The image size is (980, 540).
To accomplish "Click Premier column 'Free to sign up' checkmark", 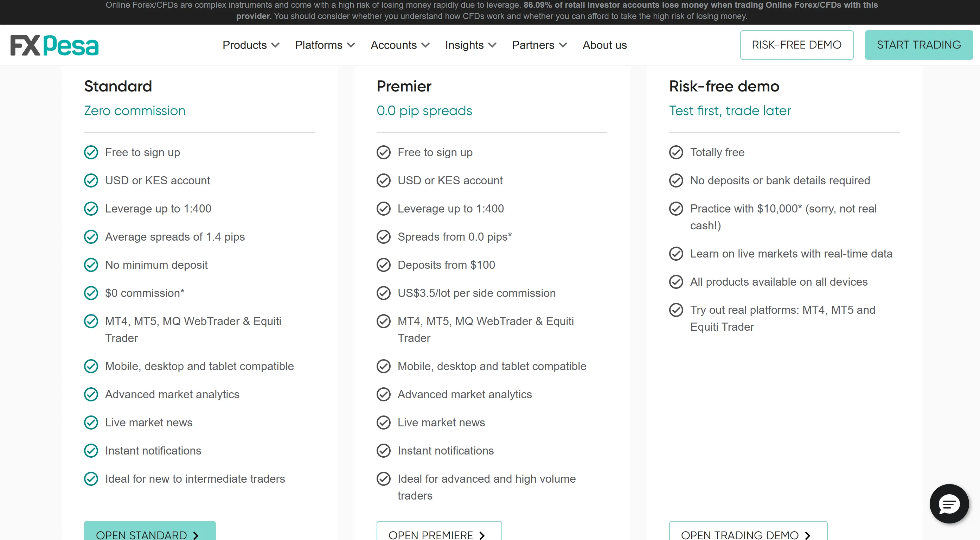I will coord(384,152).
